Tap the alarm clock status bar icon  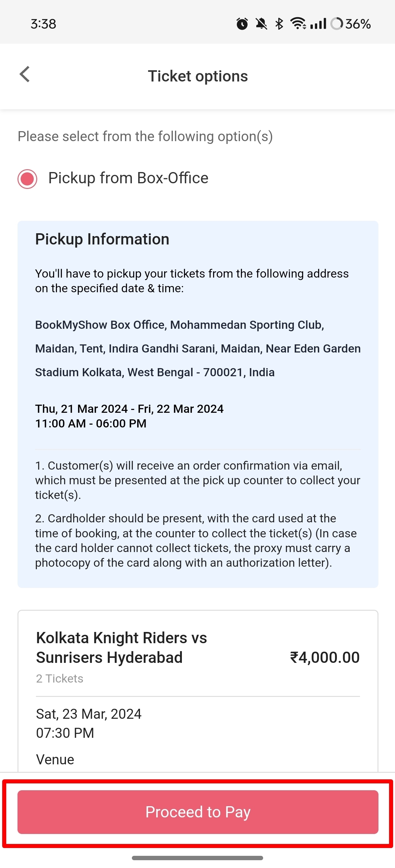click(242, 24)
